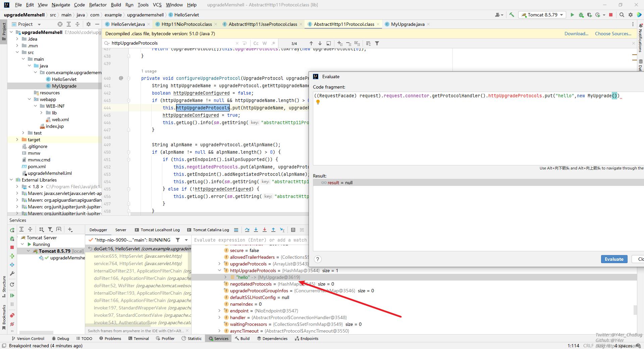The width and height of the screenshot is (644, 349).
Task: Open Tomcat 8.5.79 run configuration dropdown
Action: [542, 15]
